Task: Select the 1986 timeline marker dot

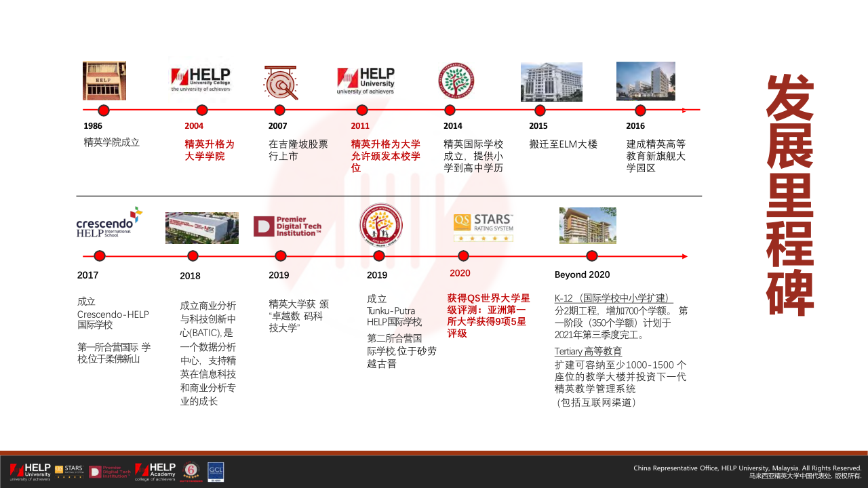Action: pyautogui.click(x=104, y=110)
